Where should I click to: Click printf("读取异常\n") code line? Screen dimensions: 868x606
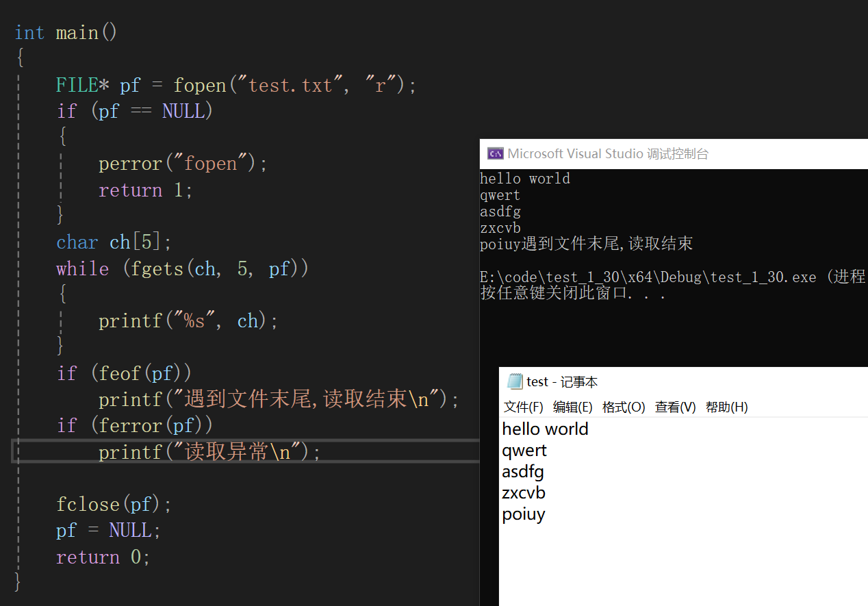click(x=209, y=452)
